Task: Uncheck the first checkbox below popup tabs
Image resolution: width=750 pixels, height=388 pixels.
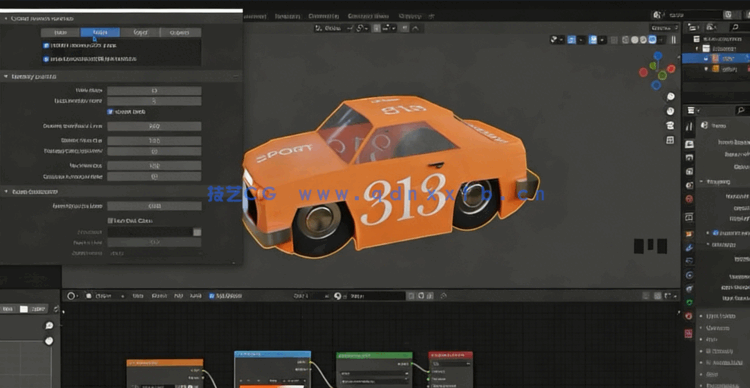Action: click(x=46, y=46)
